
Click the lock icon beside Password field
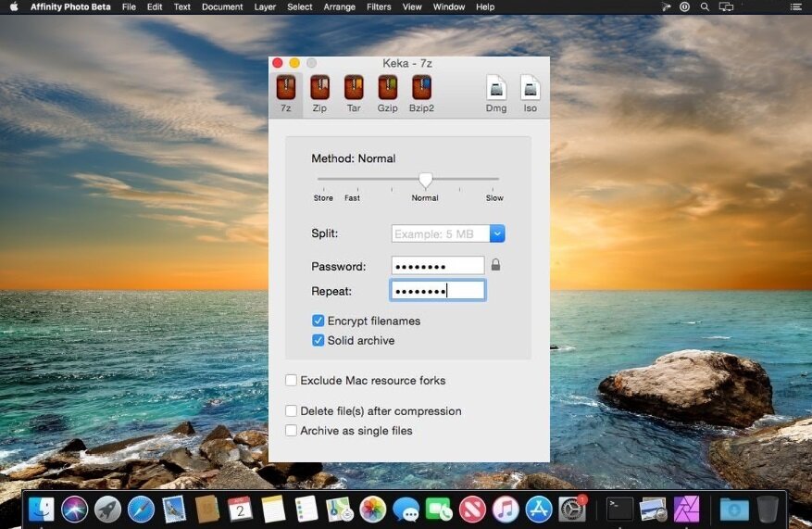[495, 265]
